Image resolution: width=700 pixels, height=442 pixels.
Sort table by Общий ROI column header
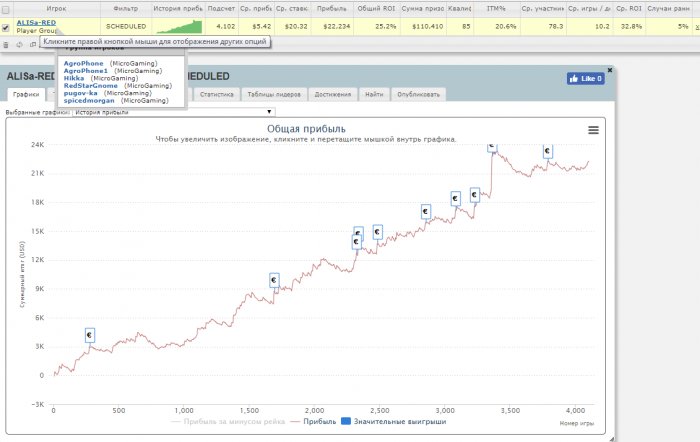376,8
